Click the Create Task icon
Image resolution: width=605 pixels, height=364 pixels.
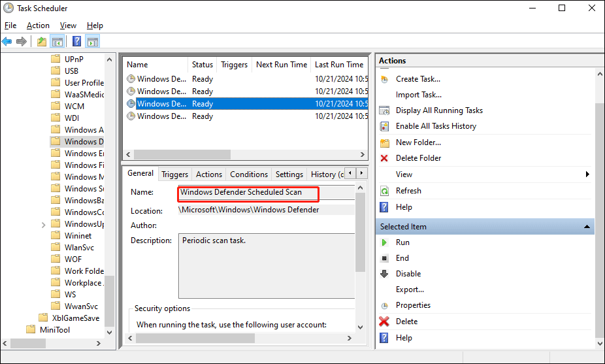pyautogui.click(x=384, y=79)
